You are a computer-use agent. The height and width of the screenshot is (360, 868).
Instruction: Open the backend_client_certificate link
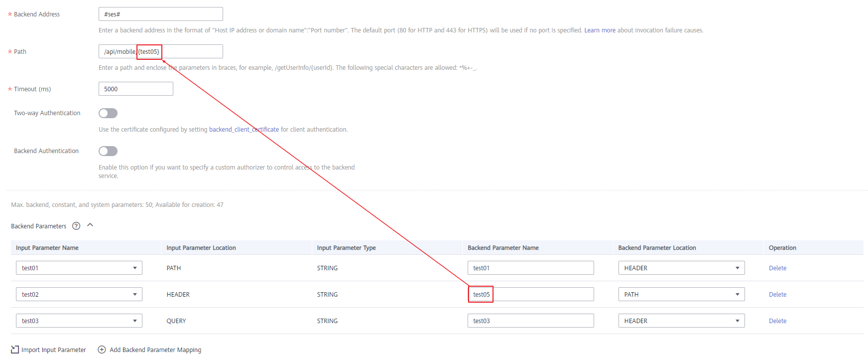coord(244,130)
